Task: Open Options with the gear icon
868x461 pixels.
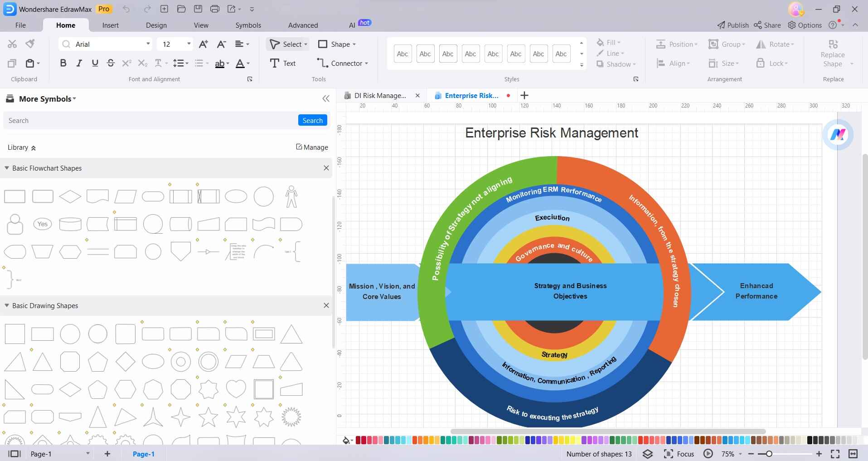Action: pos(805,25)
